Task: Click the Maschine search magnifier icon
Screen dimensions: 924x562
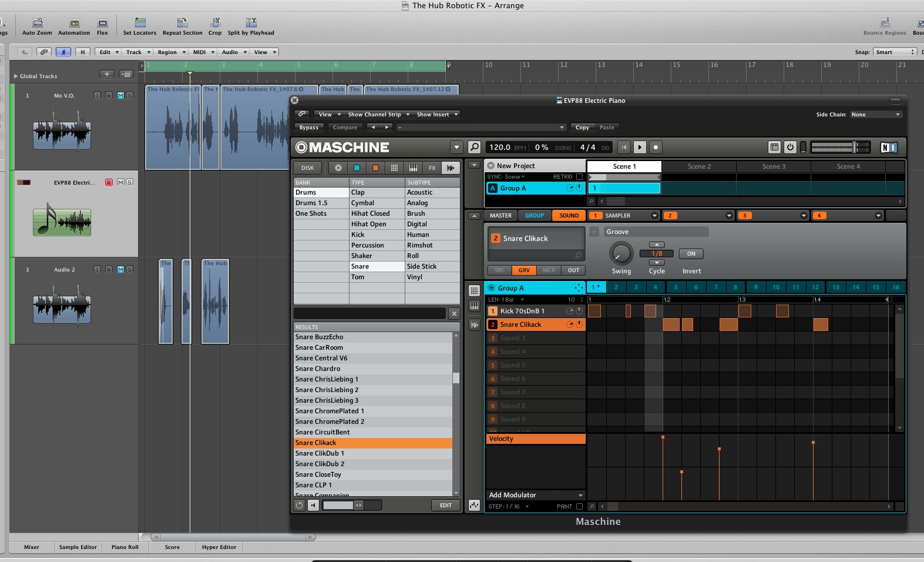Action: 474,148
